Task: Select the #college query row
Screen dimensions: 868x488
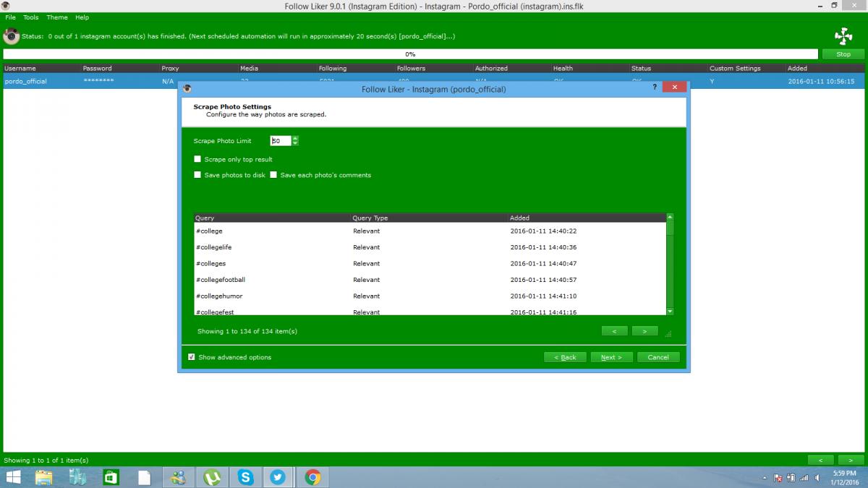Action: pos(430,231)
